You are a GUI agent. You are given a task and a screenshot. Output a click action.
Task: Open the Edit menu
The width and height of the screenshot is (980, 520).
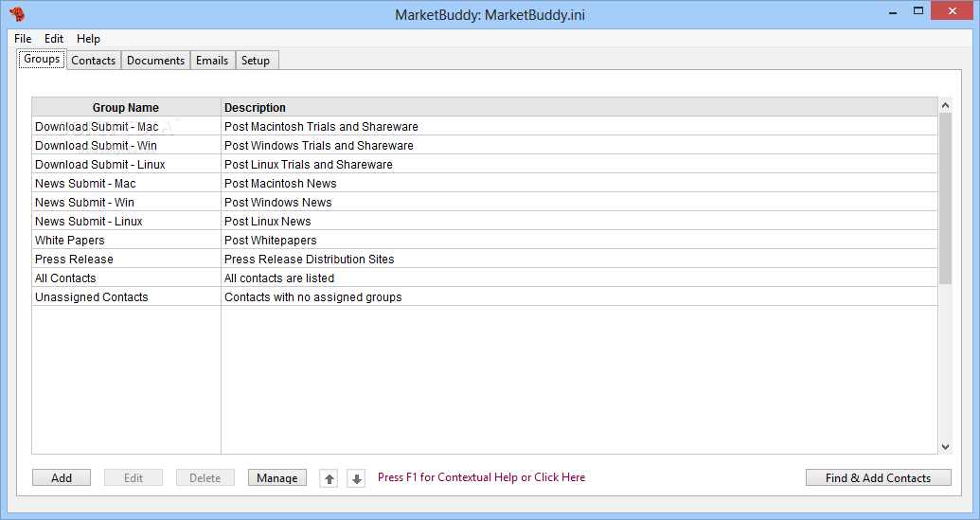(54, 39)
